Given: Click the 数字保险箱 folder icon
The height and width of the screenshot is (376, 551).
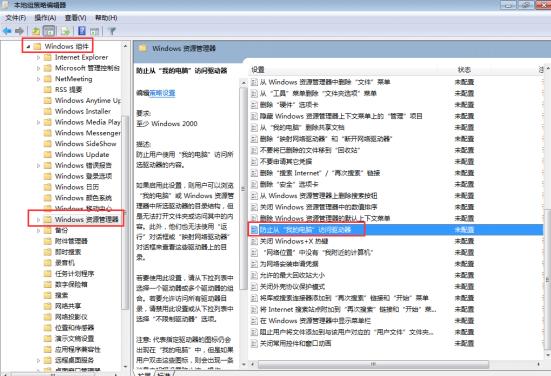Looking at the screenshot, I should point(48,284).
